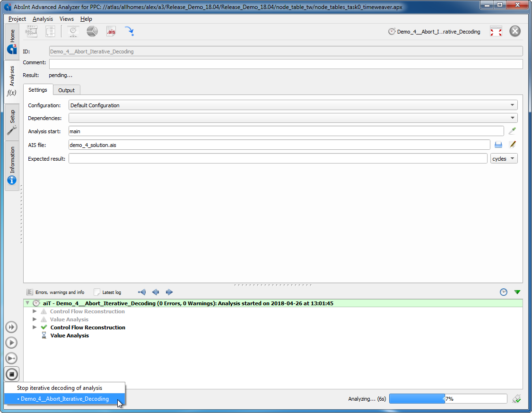Open the pie chart statistics toolbar icon
Viewport: 532px width, 413px height.
point(92,32)
